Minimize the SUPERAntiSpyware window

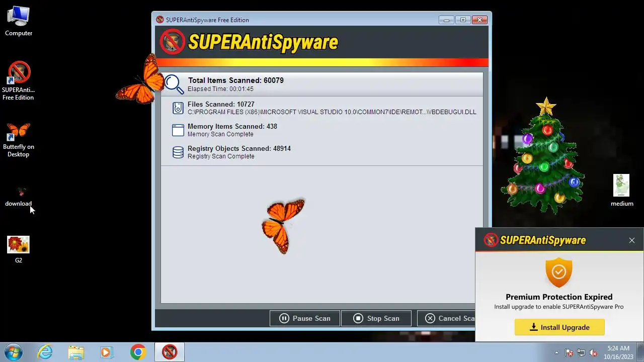[x=446, y=20]
